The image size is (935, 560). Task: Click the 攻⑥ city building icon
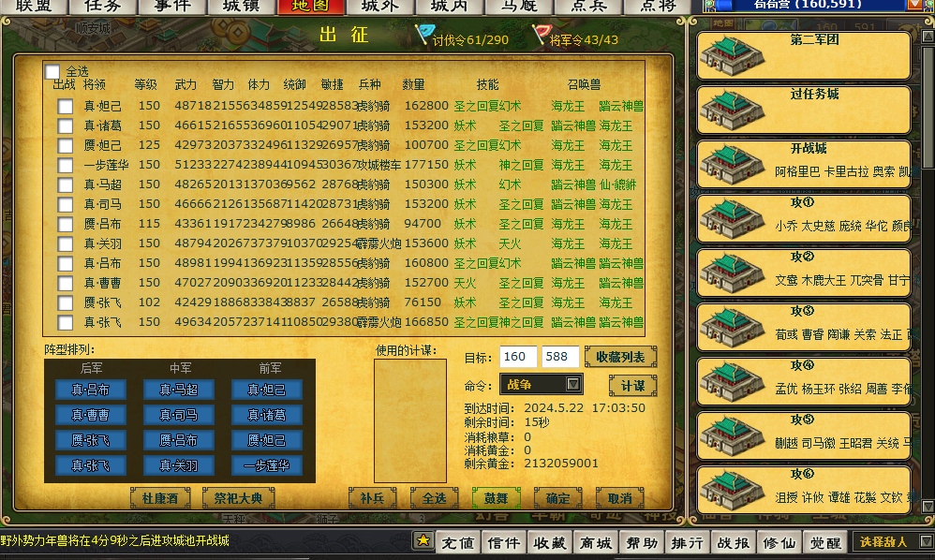(x=733, y=491)
